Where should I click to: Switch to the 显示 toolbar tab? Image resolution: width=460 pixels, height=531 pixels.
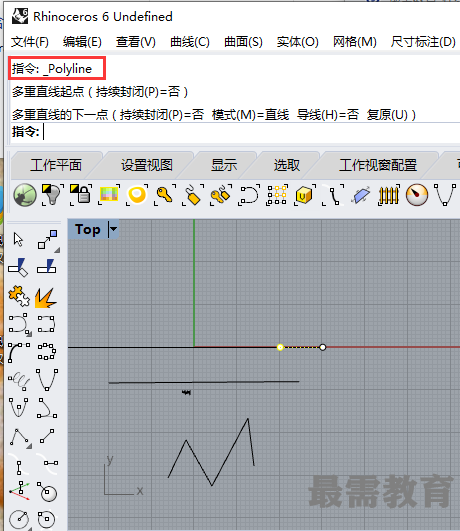click(x=224, y=165)
